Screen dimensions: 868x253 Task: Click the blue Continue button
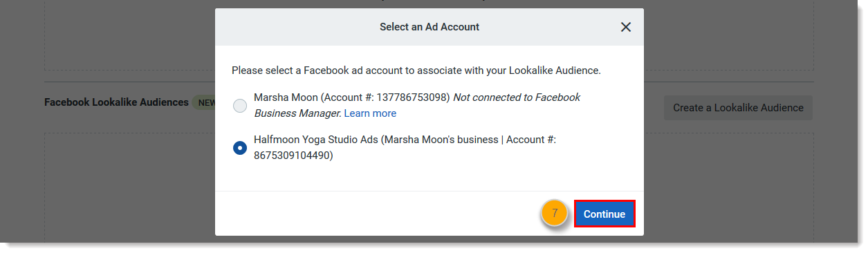[604, 214]
